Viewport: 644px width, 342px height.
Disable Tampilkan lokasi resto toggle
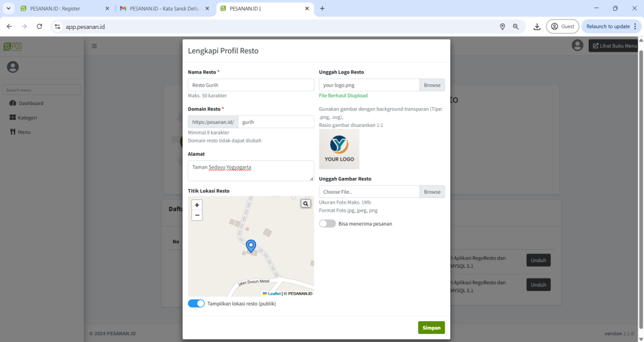click(x=196, y=304)
